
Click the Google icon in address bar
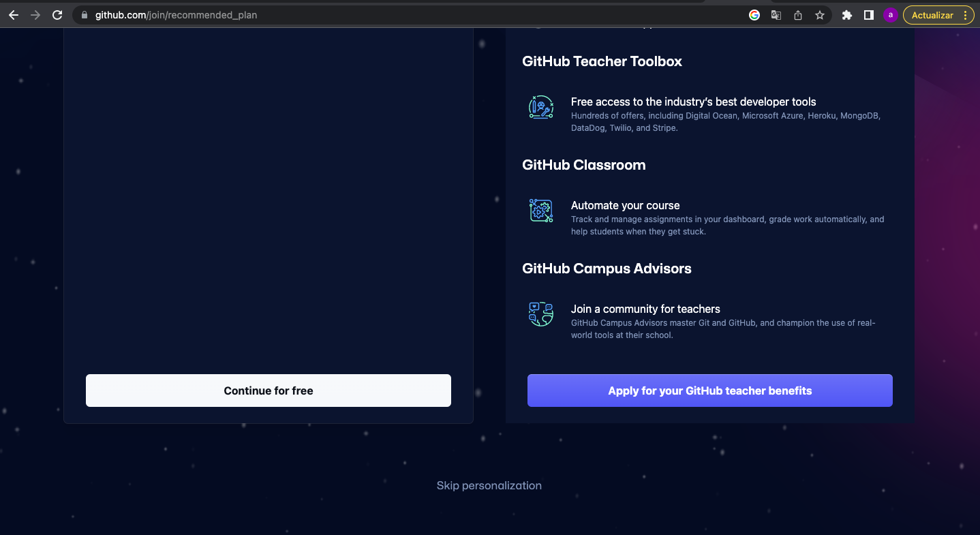coord(754,15)
